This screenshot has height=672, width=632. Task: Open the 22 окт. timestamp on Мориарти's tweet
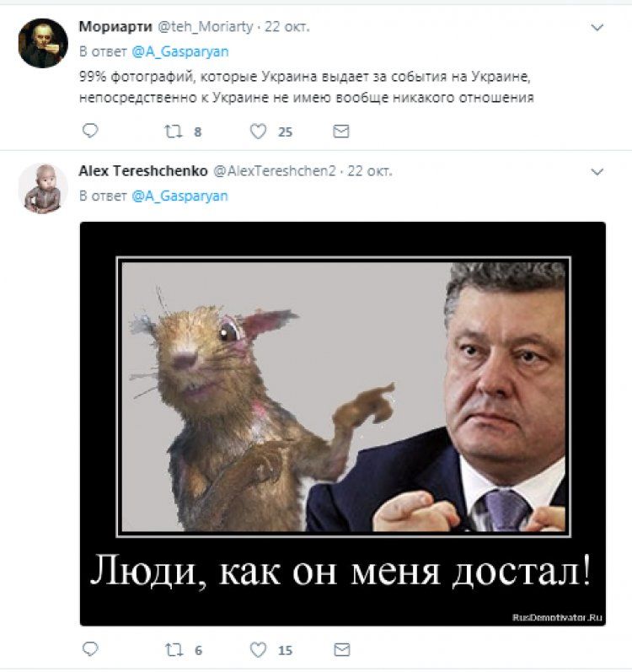287,27
